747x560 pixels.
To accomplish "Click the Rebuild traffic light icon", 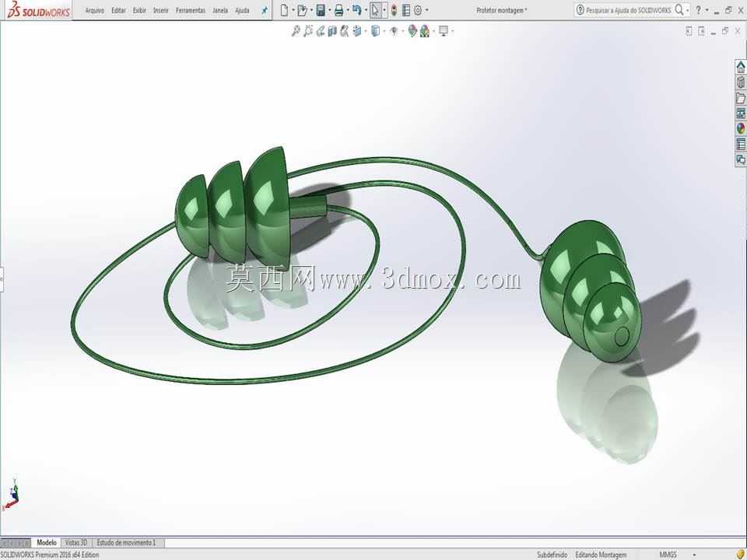I will [394, 10].
